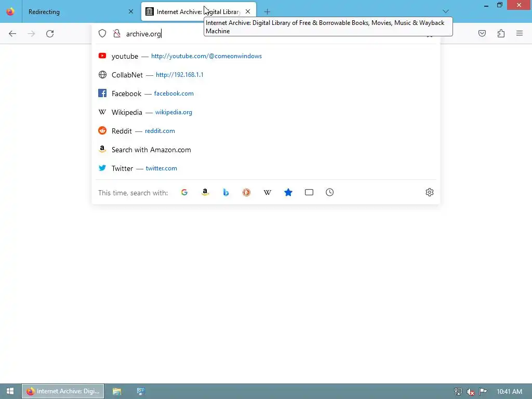The height and width of the screenshot is (399, 532).
Task: Search in open Tabs icon
Action: pyautogui.click(x=309, y=192)
